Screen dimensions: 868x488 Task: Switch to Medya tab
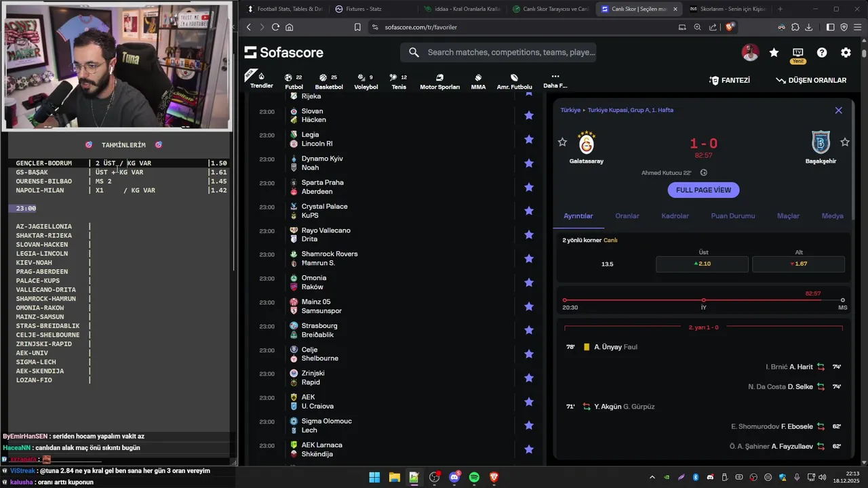click(x=833, y=216)
